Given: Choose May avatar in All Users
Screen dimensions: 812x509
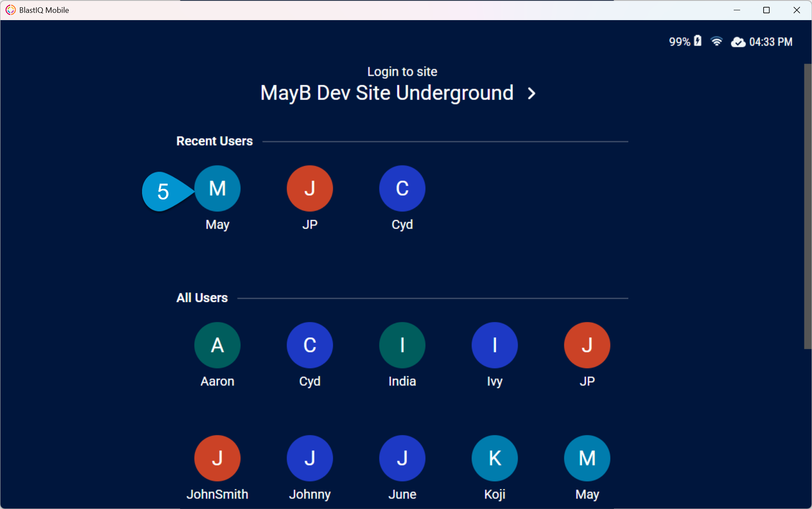Looking at the screenshot, I should click(587, 458).
